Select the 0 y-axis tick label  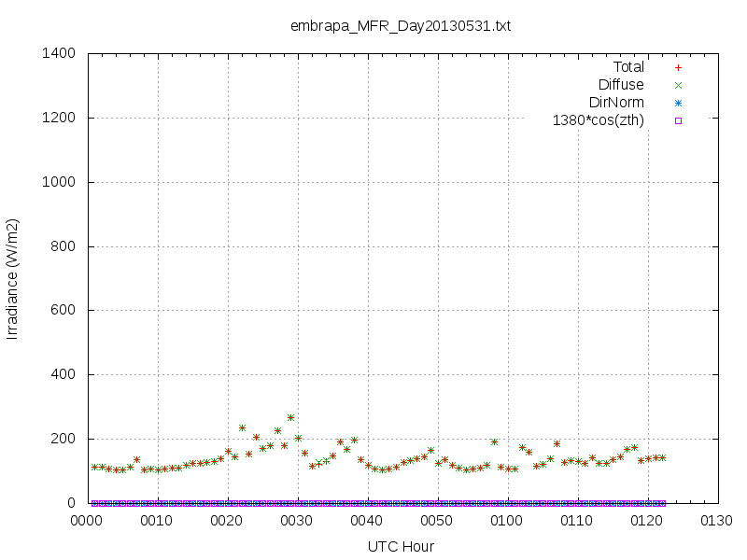72,503
